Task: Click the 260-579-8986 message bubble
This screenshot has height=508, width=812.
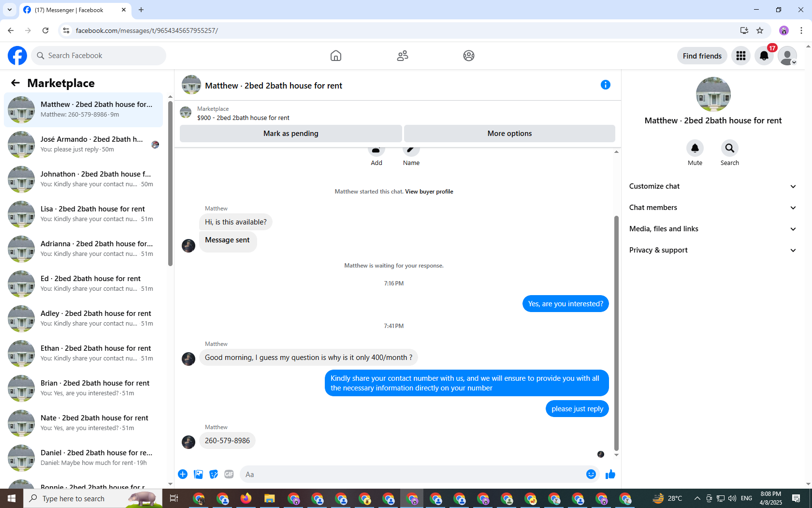Action: (x=227, y=441)
